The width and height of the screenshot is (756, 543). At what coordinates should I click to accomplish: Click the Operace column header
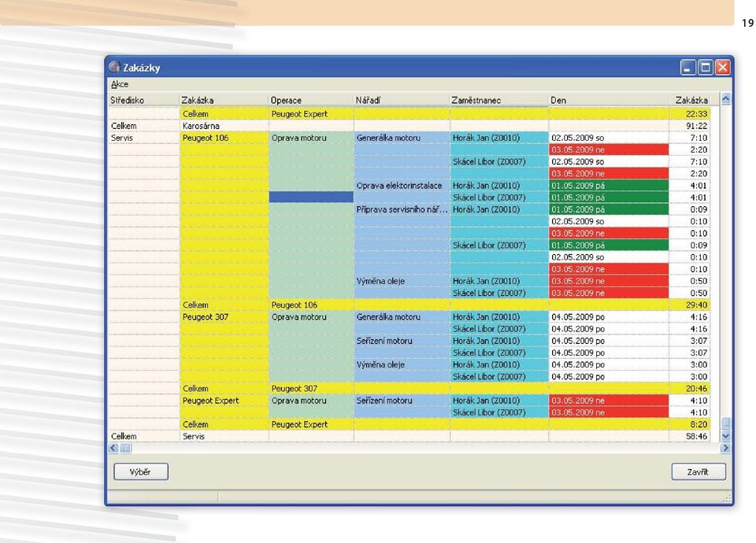pyautogui.click(x=310, y=100)
